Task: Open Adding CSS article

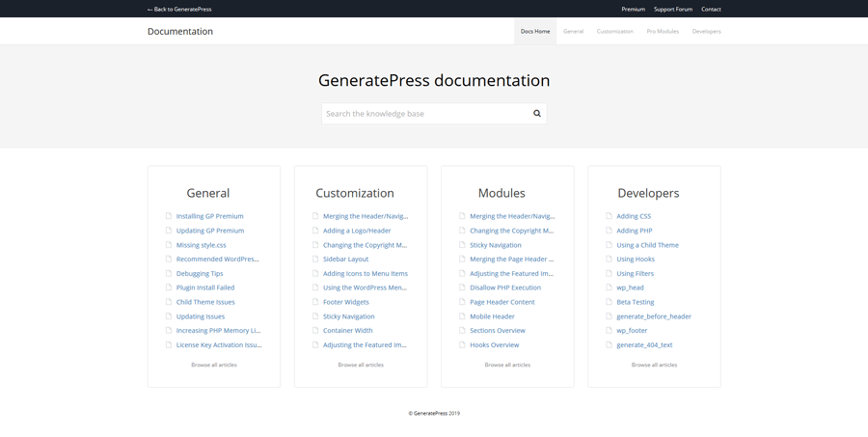Action: [x=634, y=216]
